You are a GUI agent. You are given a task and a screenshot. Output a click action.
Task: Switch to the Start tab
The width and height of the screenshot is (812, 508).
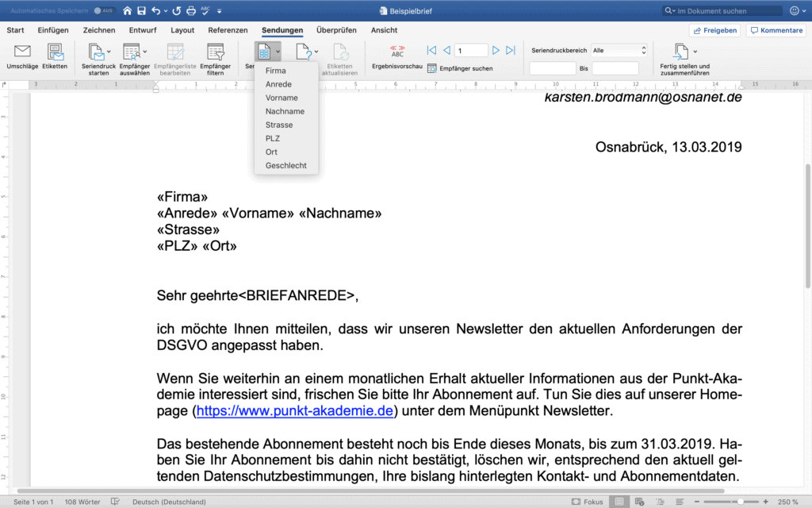pos(16,30)
